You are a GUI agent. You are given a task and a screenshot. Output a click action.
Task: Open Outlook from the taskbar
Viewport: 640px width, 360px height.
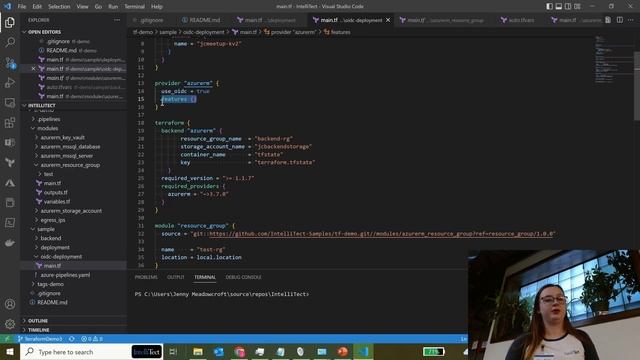[x=219, y=351]
